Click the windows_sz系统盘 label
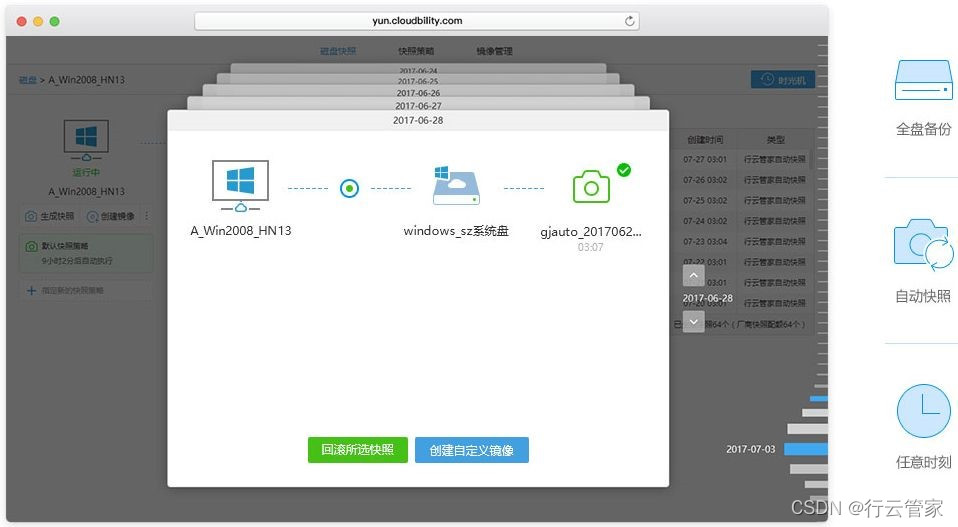 pyautogui.click(x=456, y=231)
